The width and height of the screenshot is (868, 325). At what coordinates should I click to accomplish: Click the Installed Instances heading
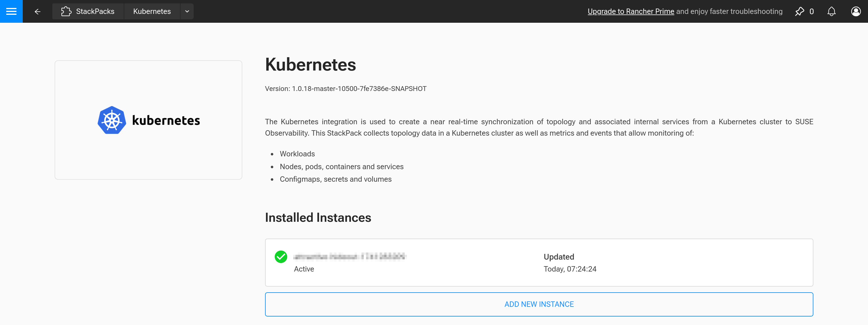coord(318,217)
